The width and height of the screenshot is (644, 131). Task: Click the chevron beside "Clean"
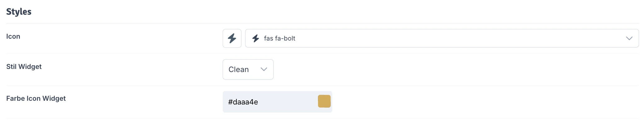point(264,69)
